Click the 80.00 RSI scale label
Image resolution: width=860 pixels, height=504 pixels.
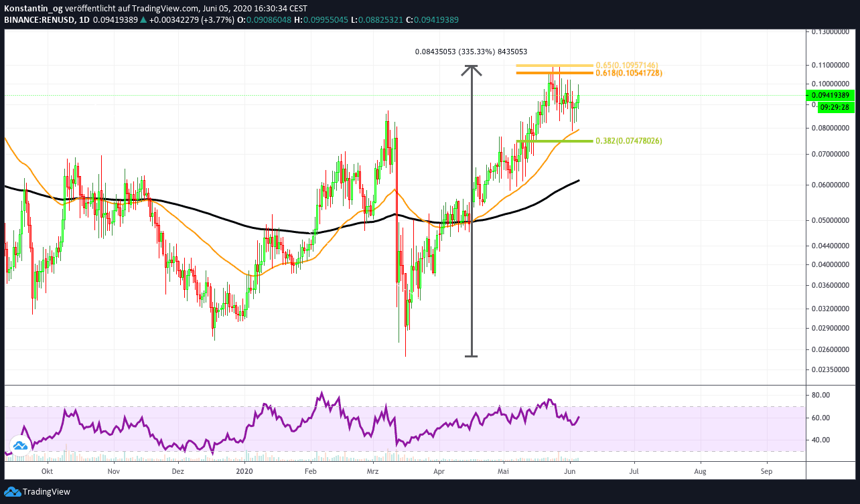coord(822,396)
